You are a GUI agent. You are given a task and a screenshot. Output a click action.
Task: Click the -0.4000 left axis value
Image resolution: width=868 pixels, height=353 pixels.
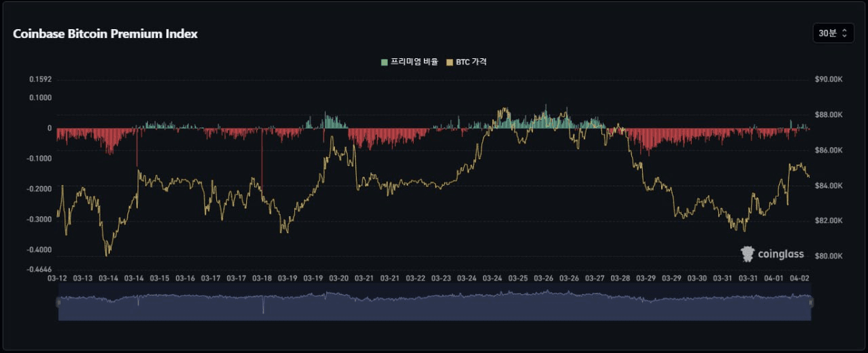pyautogui.click(x=39, y=250)
